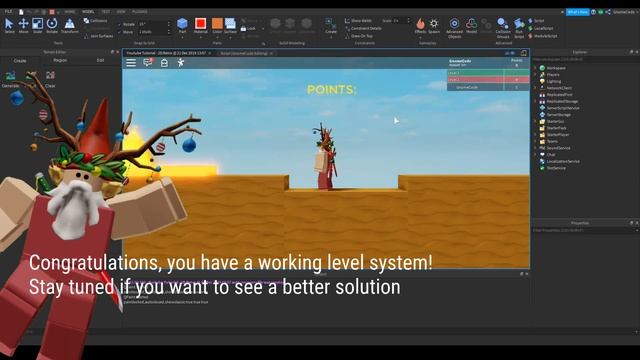Image resolution: width=640 pixels, height=360 pixels.
Task: Select the Region tab in Terrain Editor
Action: pos(60,60)
